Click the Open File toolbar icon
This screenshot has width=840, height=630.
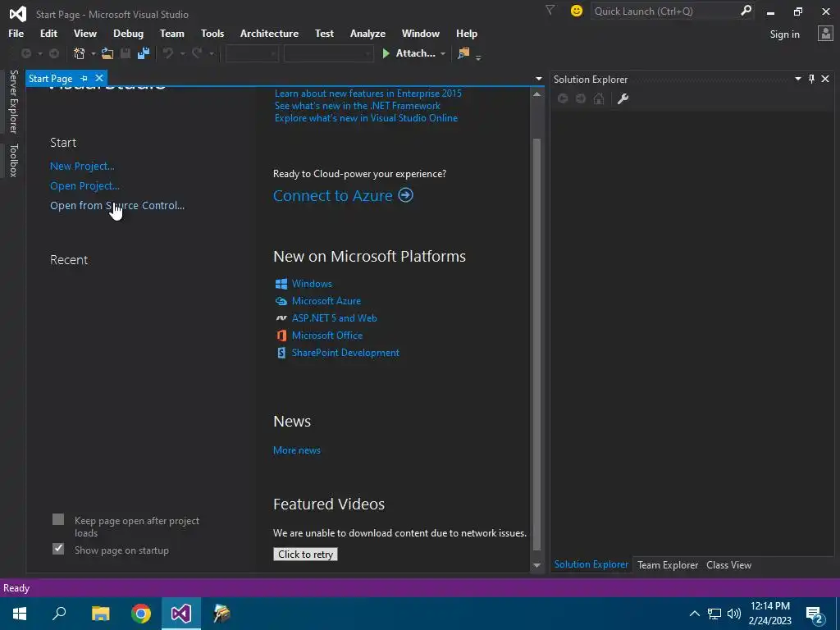pyautogui.click(x=107, y=53)
